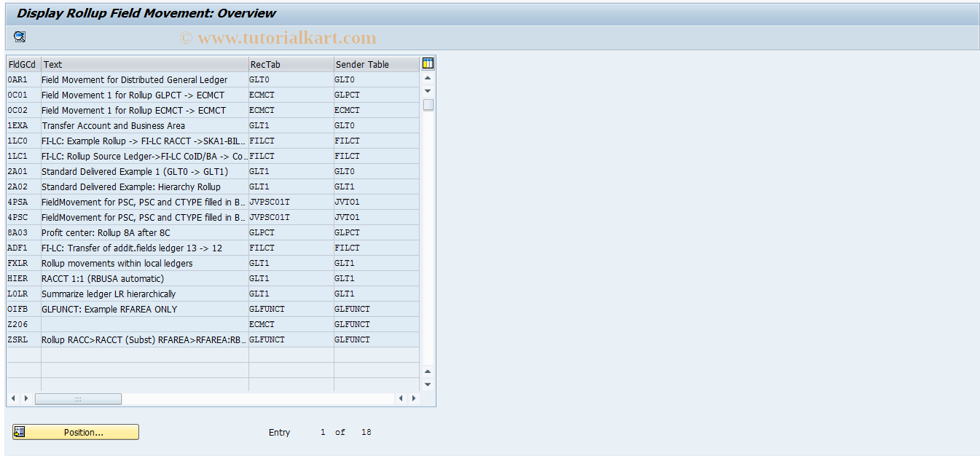Click 'Transfer Account and Business Area' text
This screenshot has width=980, height=456.
[x=113, y=125]
